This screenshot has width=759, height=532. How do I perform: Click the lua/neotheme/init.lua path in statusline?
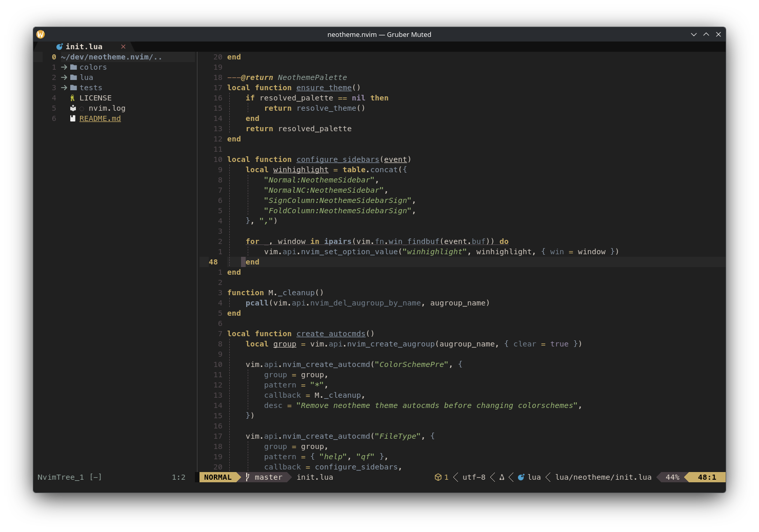604,477
